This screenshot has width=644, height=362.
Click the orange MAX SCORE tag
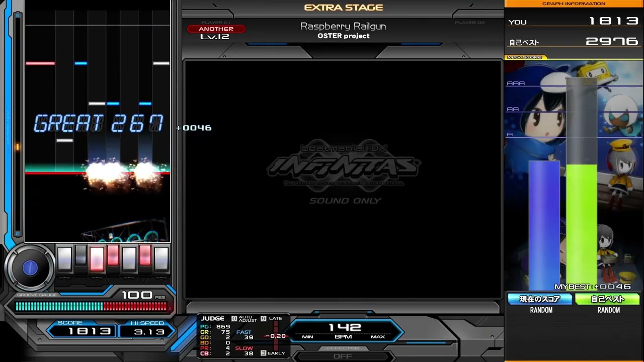click(x=525, y=58)
